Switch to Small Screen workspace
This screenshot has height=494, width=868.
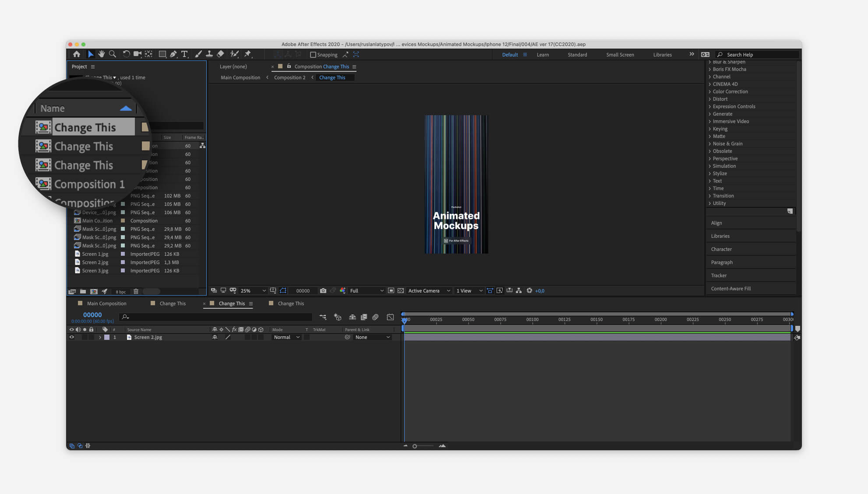click(620, 55)
